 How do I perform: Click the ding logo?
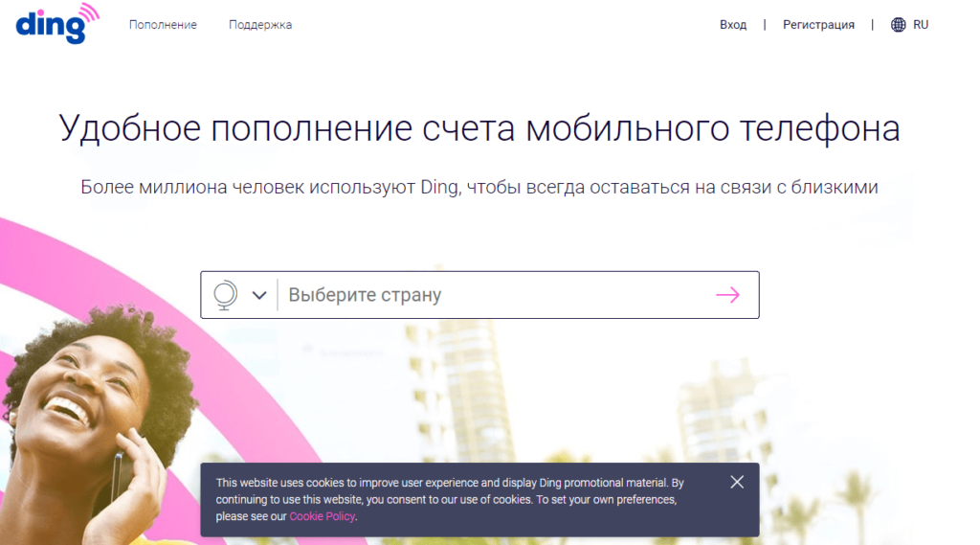(57, 24)
